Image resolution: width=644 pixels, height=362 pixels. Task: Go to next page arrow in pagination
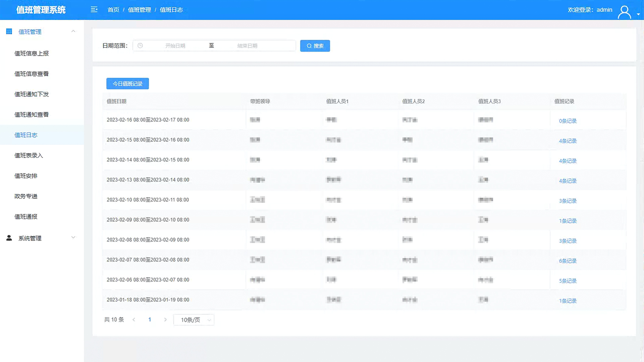point(165,320)
